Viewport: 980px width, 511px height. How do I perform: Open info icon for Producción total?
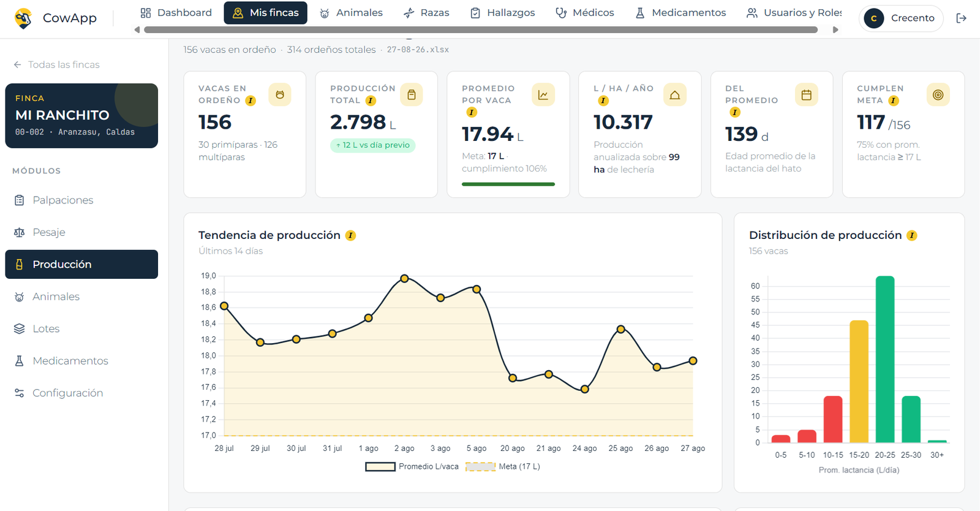(x=371, y=100)
